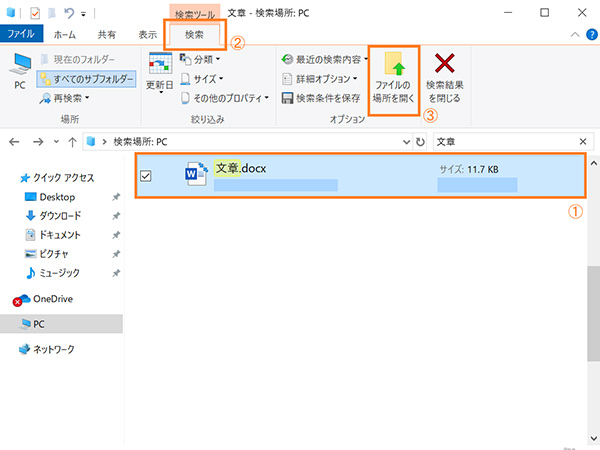Click the new folder quick access icon
This screenshot has width=600, height=450.
[x=51, y=13]
